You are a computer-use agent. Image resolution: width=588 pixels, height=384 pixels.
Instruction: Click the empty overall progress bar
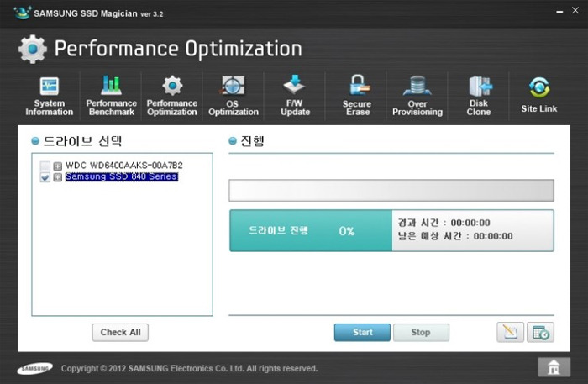(x=391, y=191)
